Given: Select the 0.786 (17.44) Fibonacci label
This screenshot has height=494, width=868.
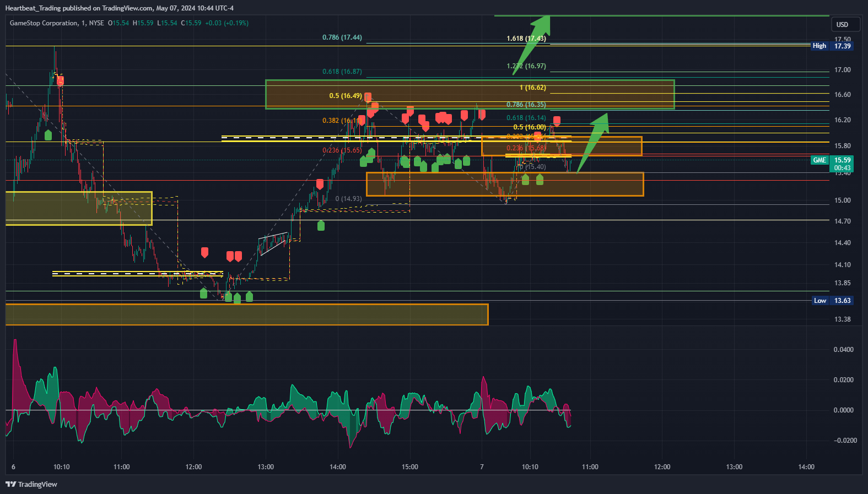Looking at the screenshot, I should click(x=342, y=37).
